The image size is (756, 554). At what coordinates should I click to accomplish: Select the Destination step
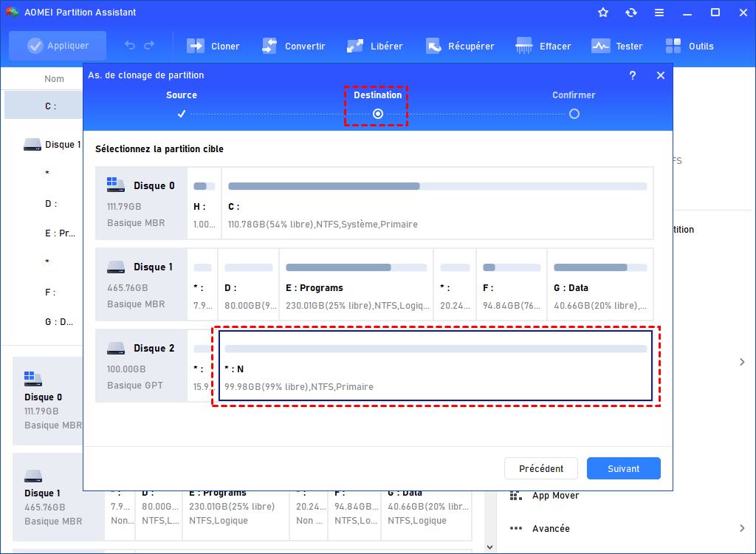[x=377, y=95]
